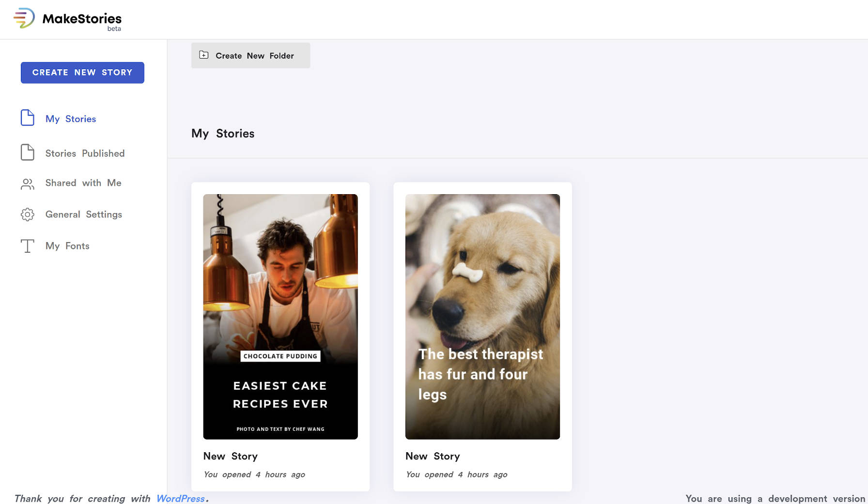868x504 pixels.
Task: Navigate to General Settings
Action: click(x=84, y=214)
